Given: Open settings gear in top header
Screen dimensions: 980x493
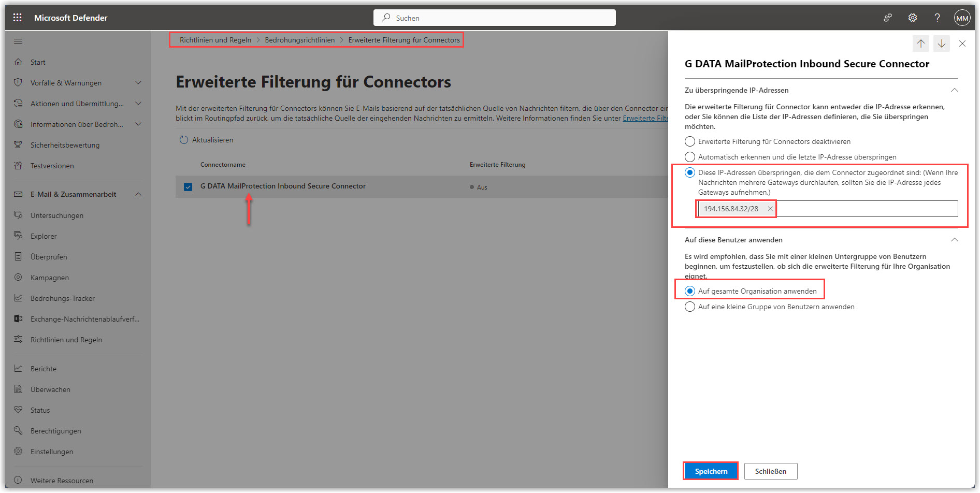Looking at the screenshot, I should [x=913, y=18].
